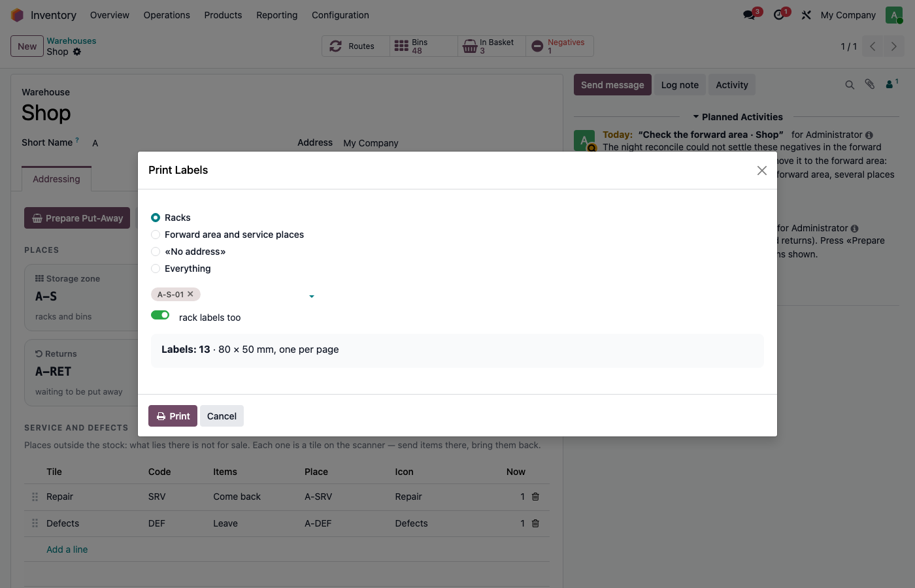Click the Log note button
This screenshot has width=915, height=588.
680,85
